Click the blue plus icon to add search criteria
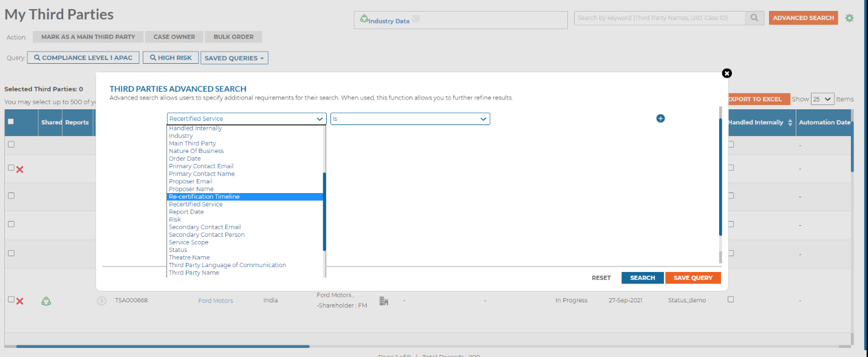This screenshot has height=357, width=868. [x=660, y=119]
